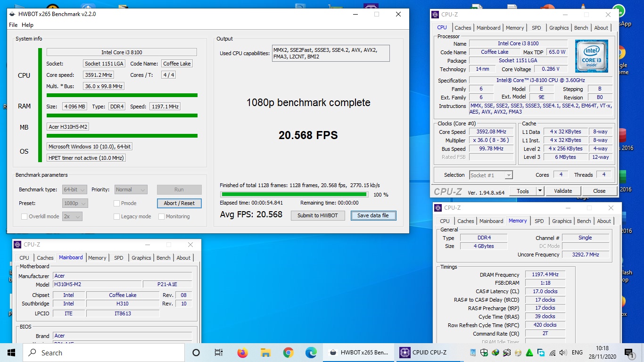Enable the Monitoring checkbox

click(162, 216)
